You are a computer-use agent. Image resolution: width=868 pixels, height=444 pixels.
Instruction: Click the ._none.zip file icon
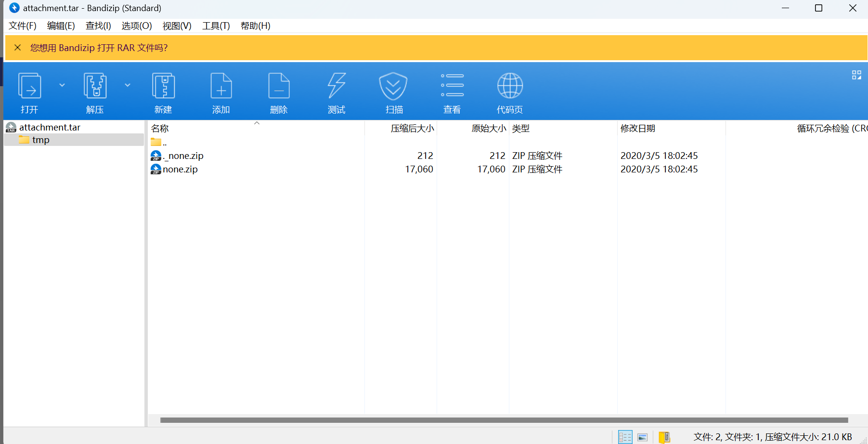click(156, 156)
